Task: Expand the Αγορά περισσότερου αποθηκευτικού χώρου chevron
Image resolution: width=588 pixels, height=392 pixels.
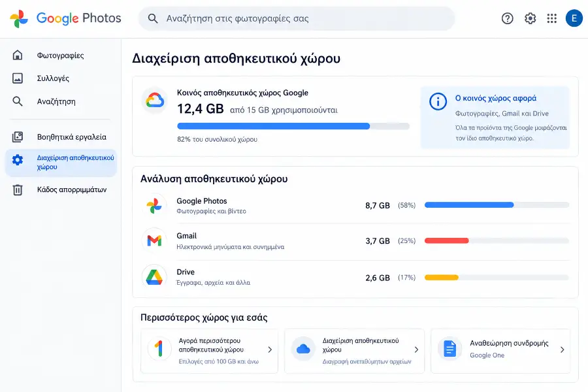Action: tap(270, 350)
